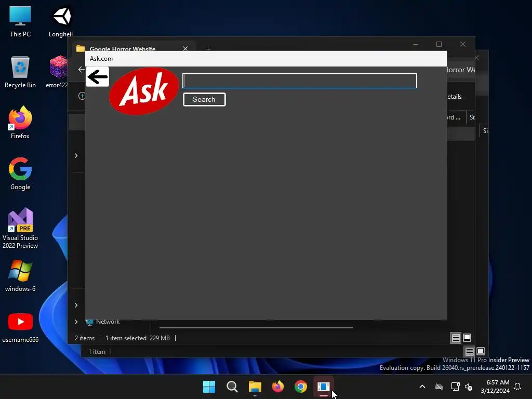Select the Recycle Bin desktop icon
The width and height of the screenshot is (532, 399).
click(20, 72)
